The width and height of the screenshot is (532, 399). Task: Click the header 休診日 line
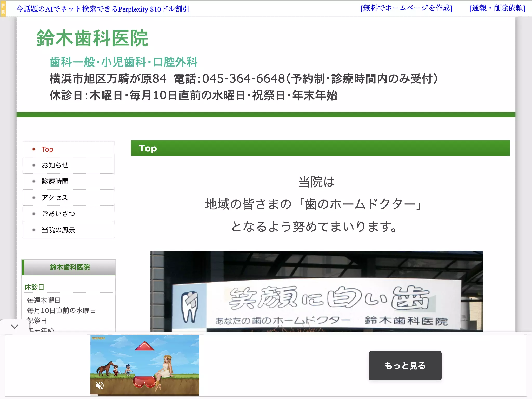click(x=194, y=95)
